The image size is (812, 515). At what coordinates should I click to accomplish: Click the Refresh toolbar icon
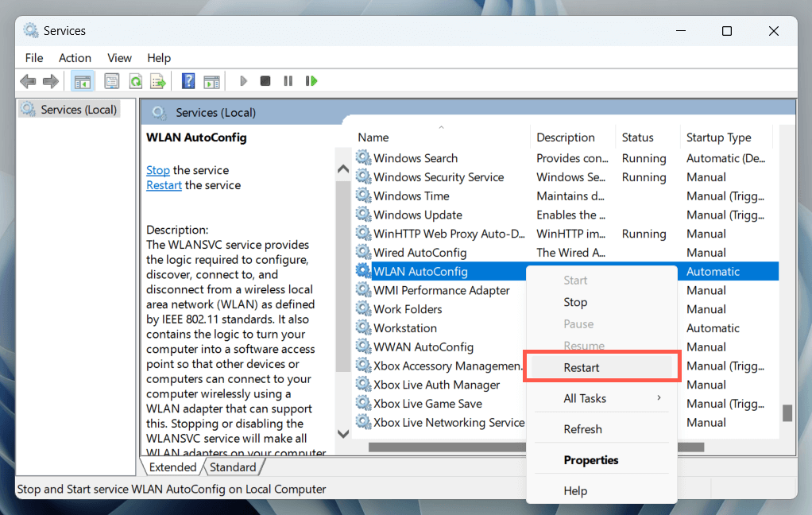[x=136, y=81]
